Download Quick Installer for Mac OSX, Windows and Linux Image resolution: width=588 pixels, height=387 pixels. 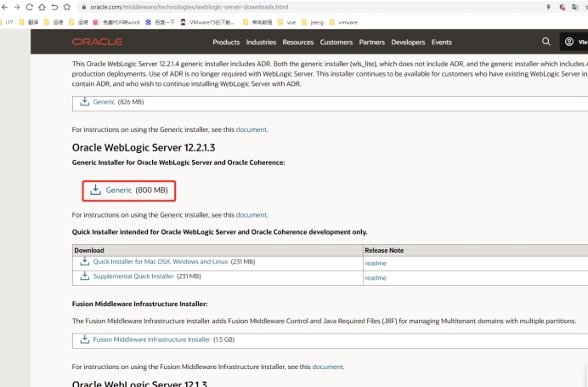(x=161, y=262)
